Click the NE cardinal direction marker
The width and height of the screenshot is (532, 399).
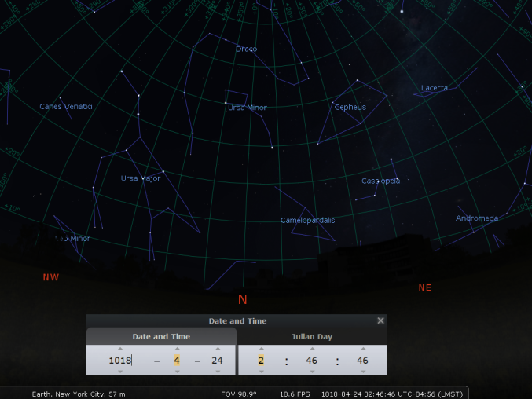pos(425,287)
